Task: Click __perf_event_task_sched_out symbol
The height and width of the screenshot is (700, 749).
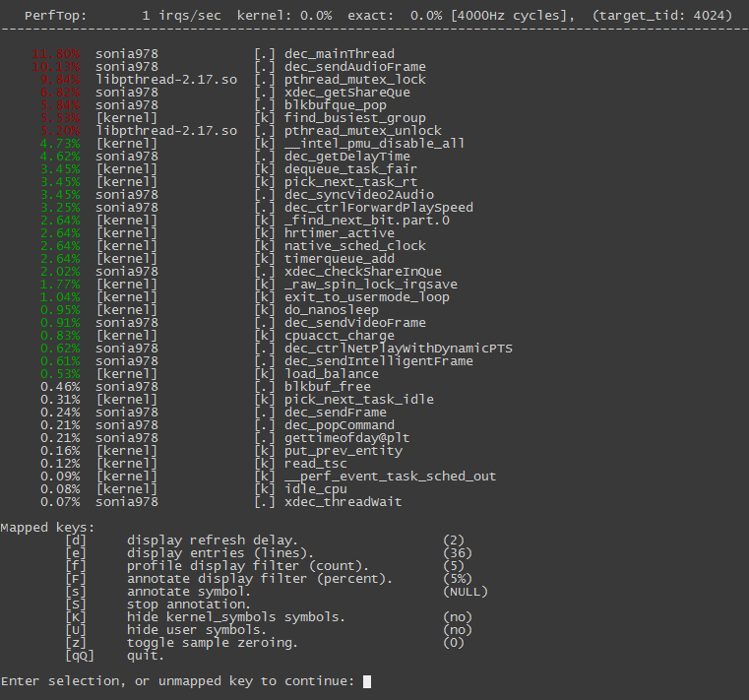Action: click(391, 477)
